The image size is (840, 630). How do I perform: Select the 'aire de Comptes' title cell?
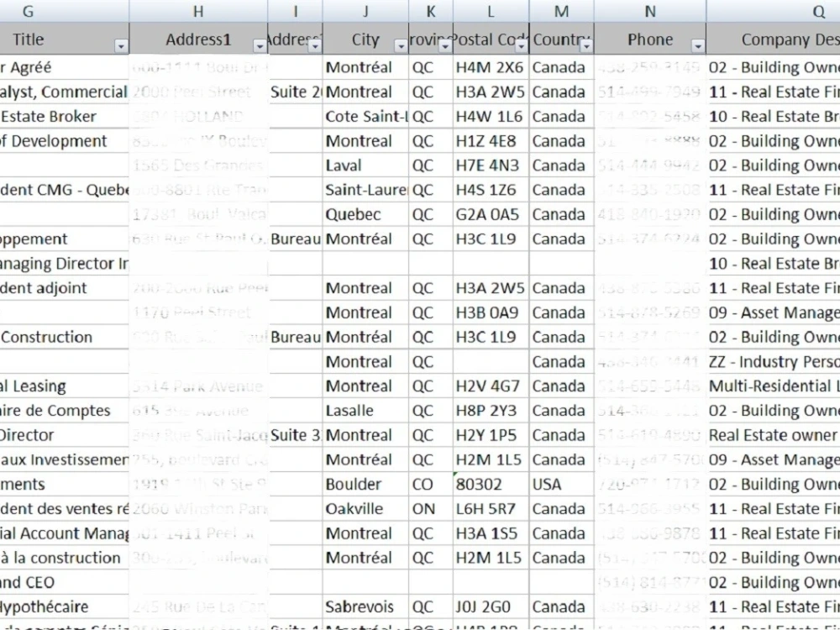point(65,411)
